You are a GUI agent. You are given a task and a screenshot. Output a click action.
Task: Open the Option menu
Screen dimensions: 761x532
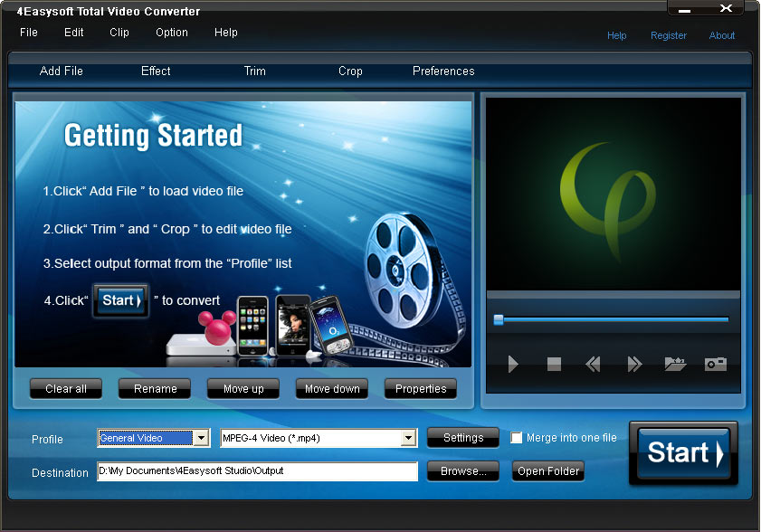[172, 33]
